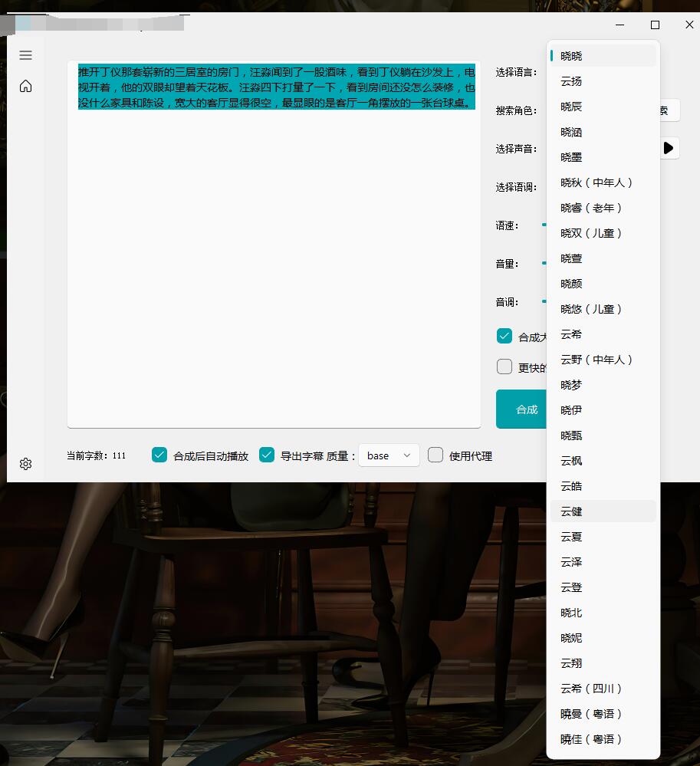
Task: Toggle 合成后自动播放 checkbox
Action: [159, 455]
